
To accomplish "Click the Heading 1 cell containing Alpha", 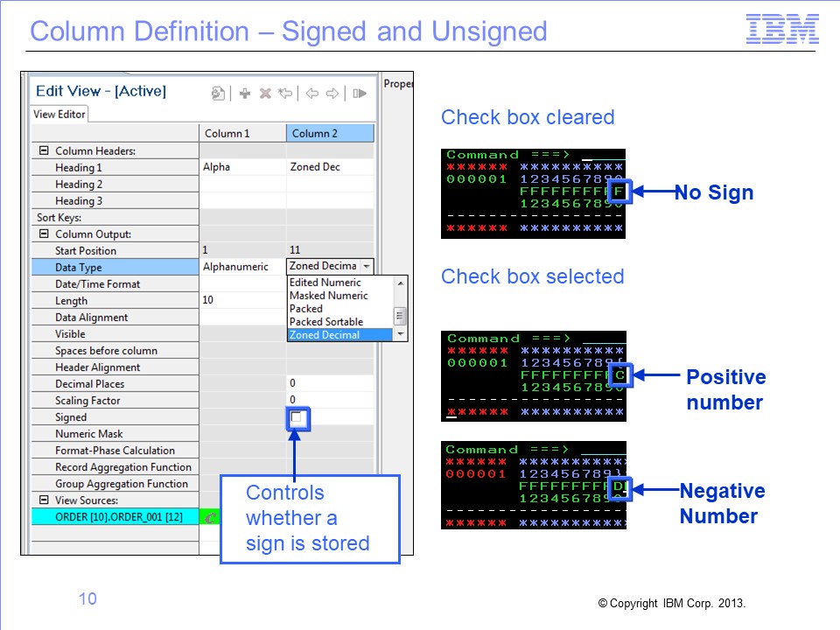I will coord(242,167).
